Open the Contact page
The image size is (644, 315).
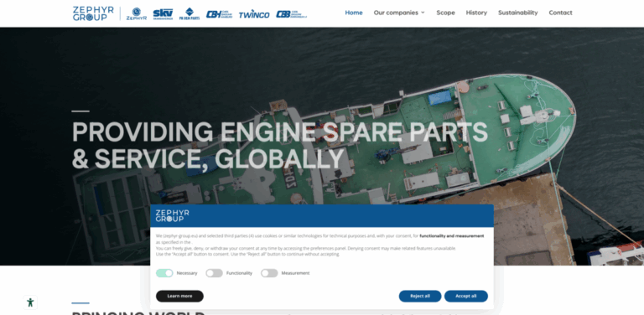(561, 13)
